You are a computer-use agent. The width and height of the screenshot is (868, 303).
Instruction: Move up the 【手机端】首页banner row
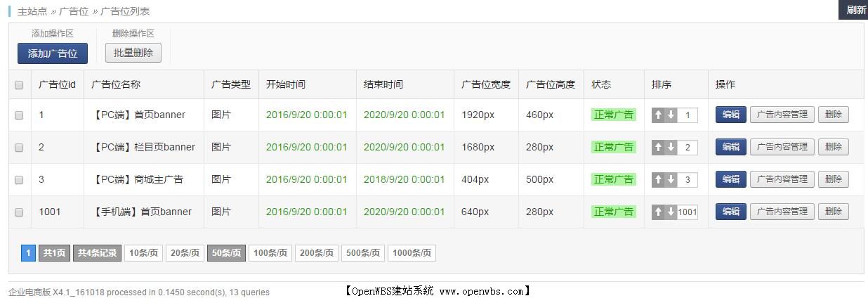658,212
